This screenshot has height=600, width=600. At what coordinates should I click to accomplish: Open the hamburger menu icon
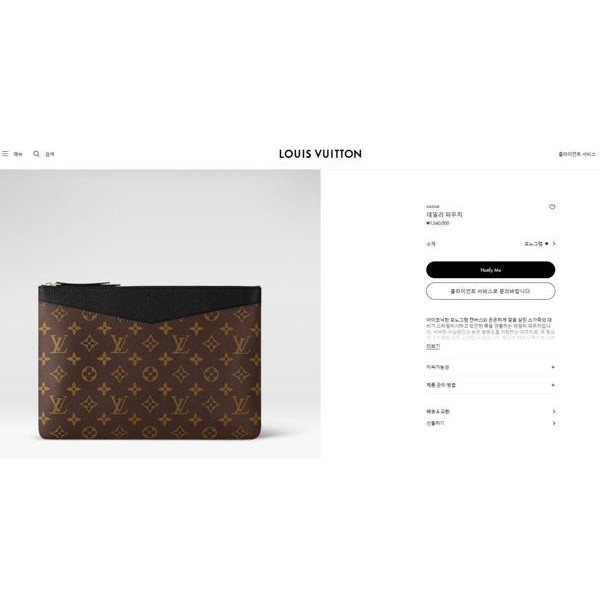click(x=5, y=154)
